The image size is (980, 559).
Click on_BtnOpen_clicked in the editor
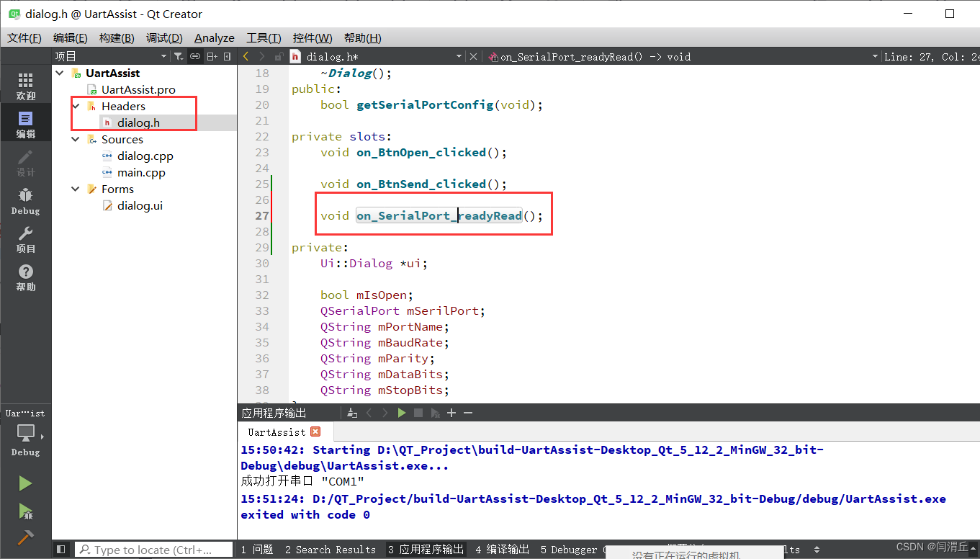pos(421,152)
